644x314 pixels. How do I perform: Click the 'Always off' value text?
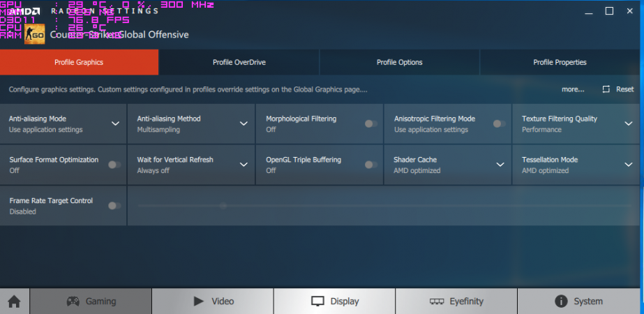tap(153, 170)
